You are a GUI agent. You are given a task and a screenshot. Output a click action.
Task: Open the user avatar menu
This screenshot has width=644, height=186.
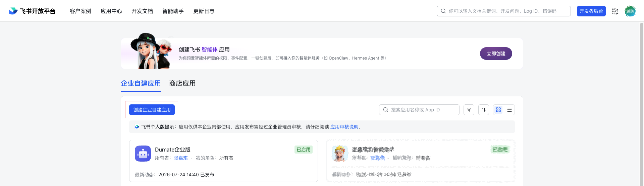click(x=630, y=11)
